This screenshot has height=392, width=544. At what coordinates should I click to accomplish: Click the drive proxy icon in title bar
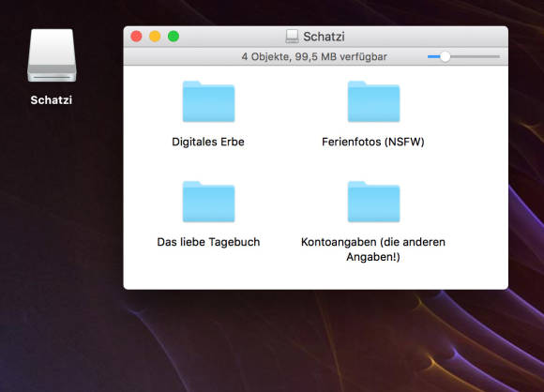click(292, 36)
